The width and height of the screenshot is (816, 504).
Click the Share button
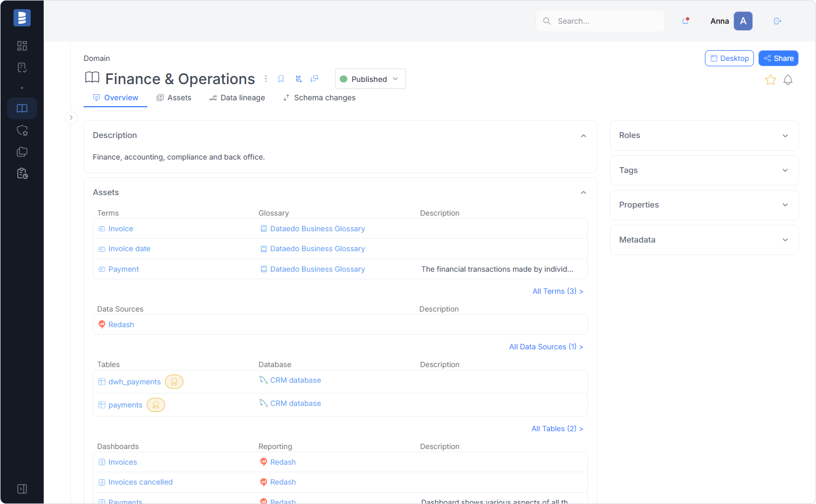778,58
